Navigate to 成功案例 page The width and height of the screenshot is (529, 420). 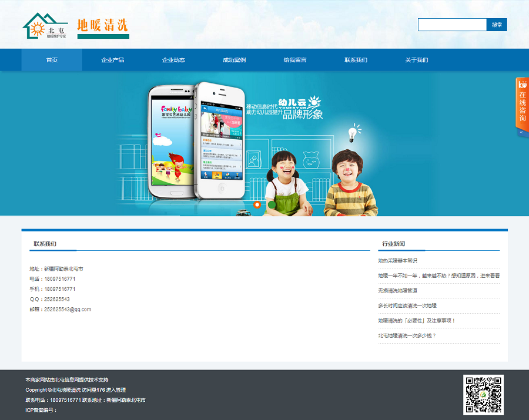(x=234, y=60)
